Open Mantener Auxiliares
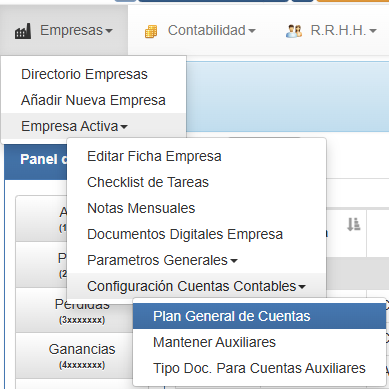Viewport: 389px width, 389px height. click(x=259, y=342)
